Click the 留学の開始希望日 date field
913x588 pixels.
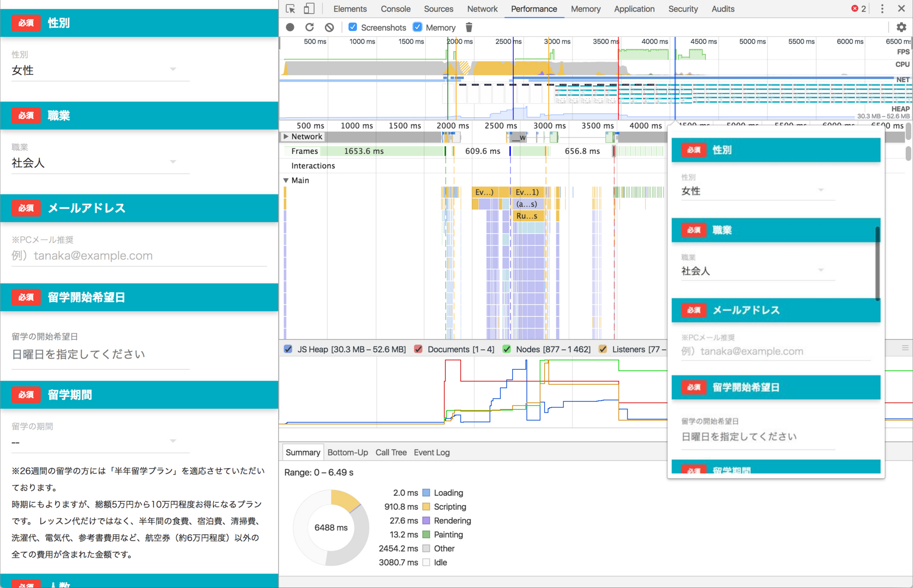100,354
